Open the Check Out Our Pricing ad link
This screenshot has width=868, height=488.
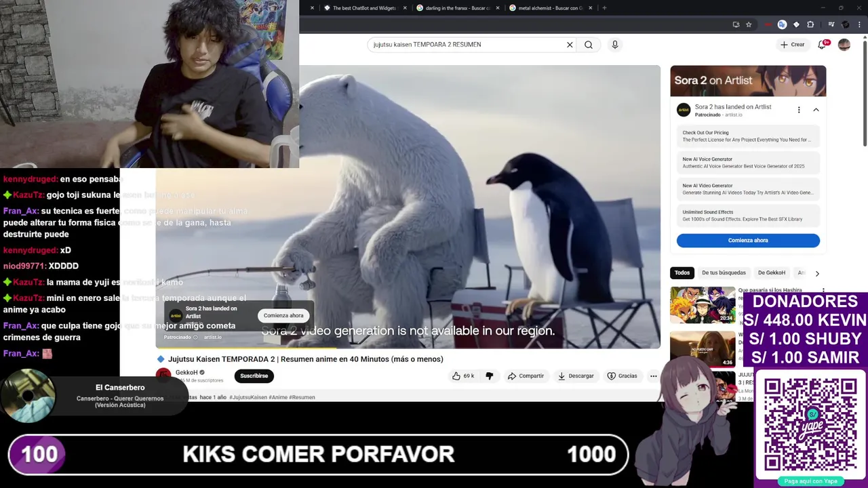(748, 136)
